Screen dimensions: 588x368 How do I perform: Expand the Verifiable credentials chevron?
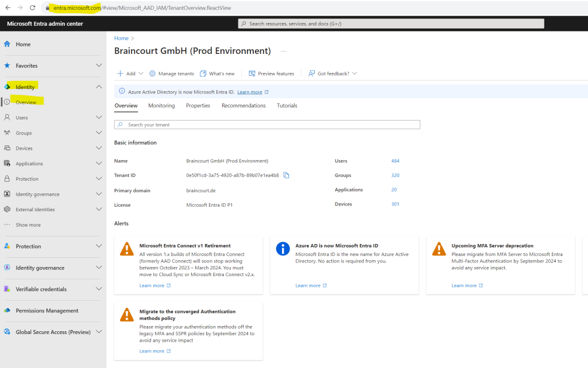(x=99, y=289)
